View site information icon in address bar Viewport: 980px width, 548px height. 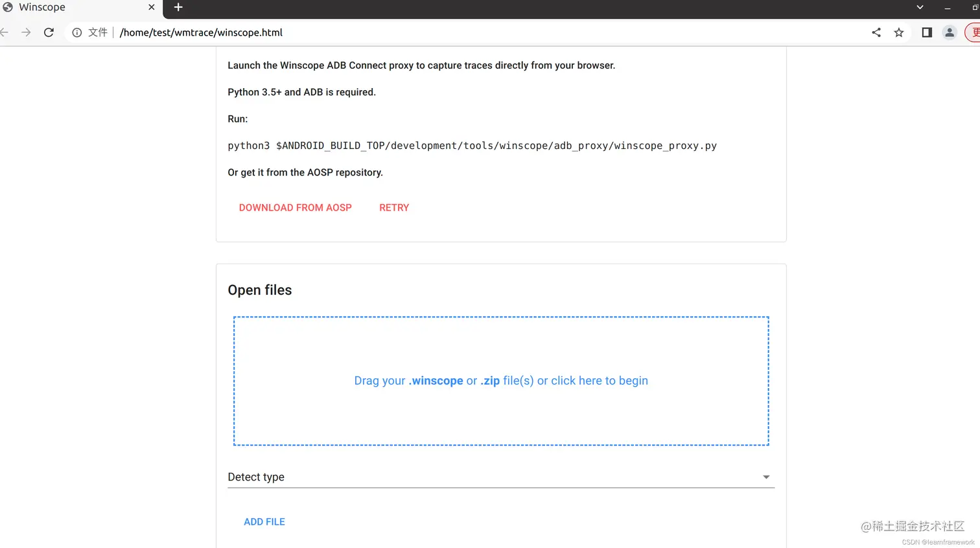click(77, 32)
